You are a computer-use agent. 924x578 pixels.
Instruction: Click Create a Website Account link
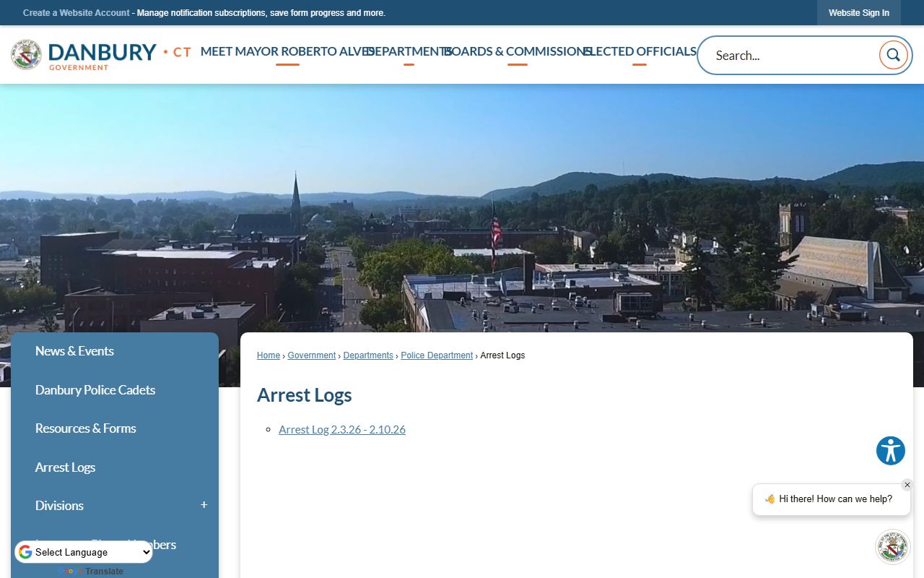(x=77, y=13)
